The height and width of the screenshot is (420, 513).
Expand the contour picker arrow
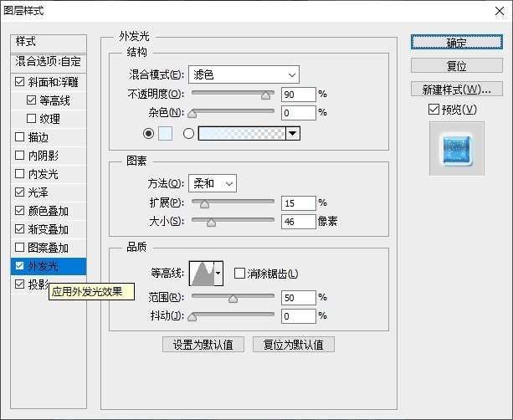pyautogui.click(x=219, y=273)
